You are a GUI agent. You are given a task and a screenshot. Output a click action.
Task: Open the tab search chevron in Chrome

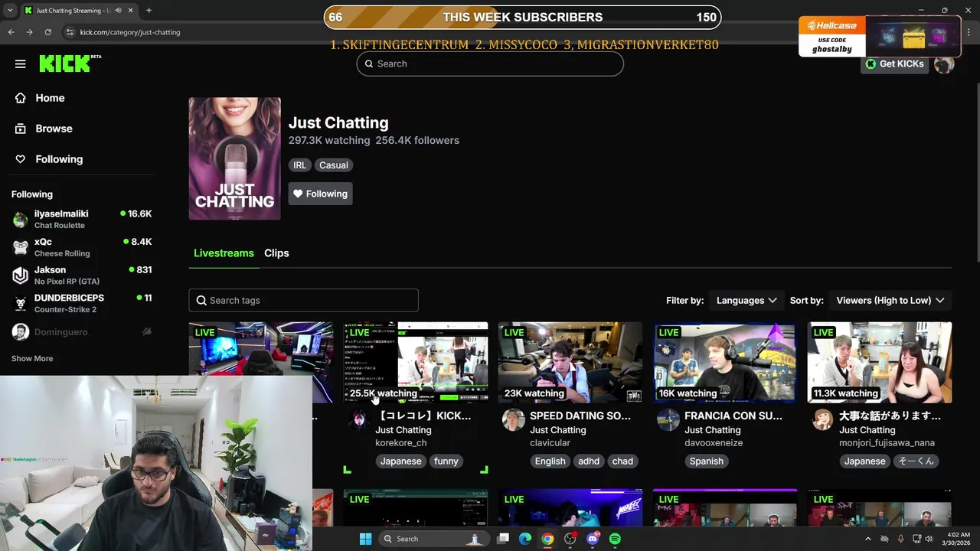pos(9,11)
